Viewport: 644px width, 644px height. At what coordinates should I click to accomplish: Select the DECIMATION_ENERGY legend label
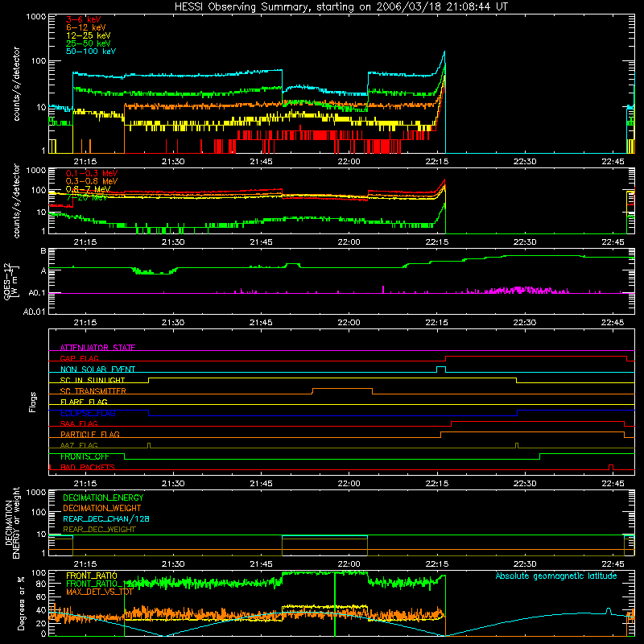tap(103, 497)
